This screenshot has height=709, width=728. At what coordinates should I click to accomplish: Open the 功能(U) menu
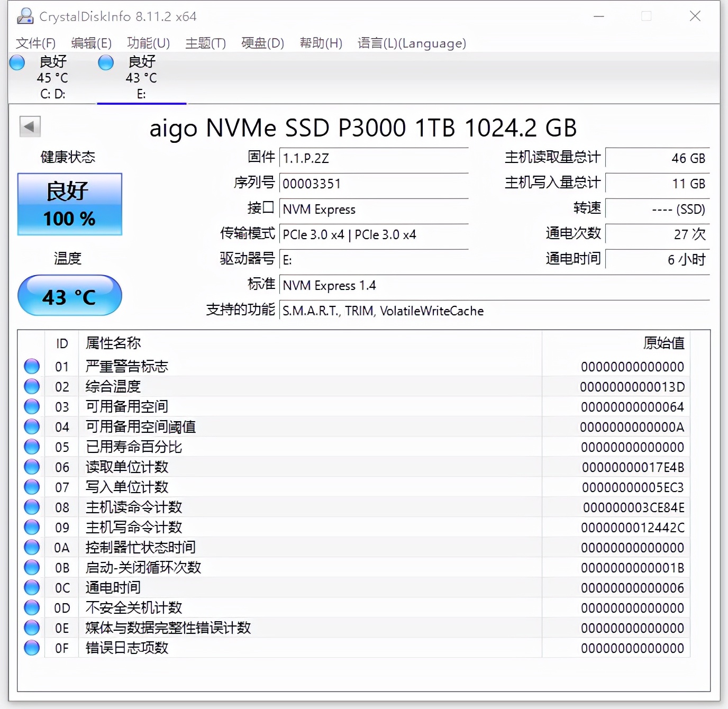(x=148, y=43)
